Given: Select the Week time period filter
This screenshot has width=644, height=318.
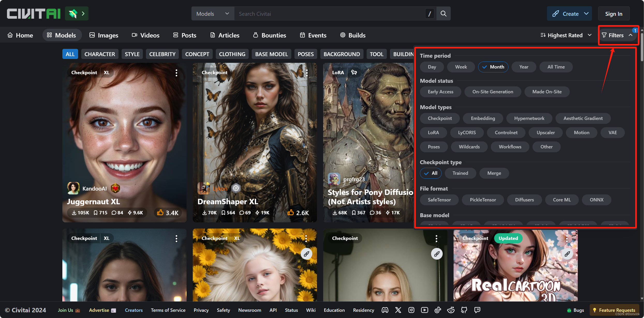Looking at the screenshot, I should [x=461, y=67].
